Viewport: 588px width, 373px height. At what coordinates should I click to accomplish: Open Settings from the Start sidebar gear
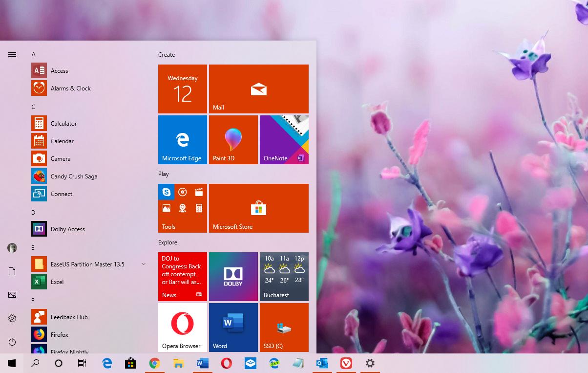click(x=12, y=318)
